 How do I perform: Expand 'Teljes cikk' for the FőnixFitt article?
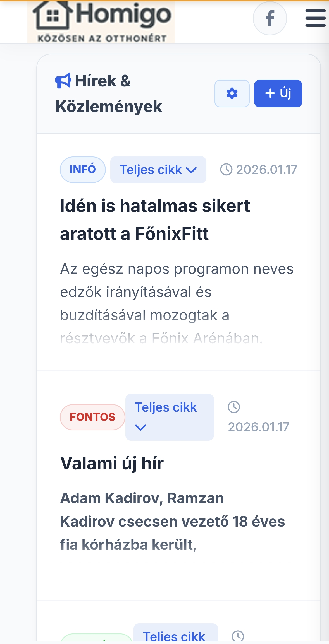[x=158, y=170]
